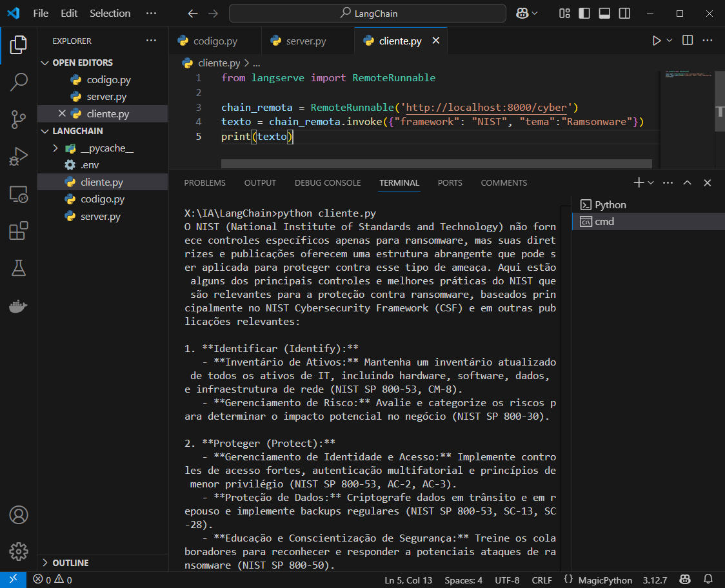
Task: Switch to the Debug Console tab
Action: click(x=328, y=182)
